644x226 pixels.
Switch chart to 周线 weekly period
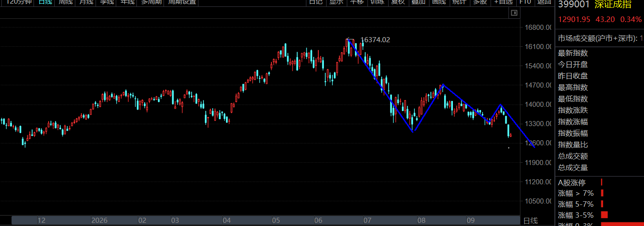click(x=66, y=2)
